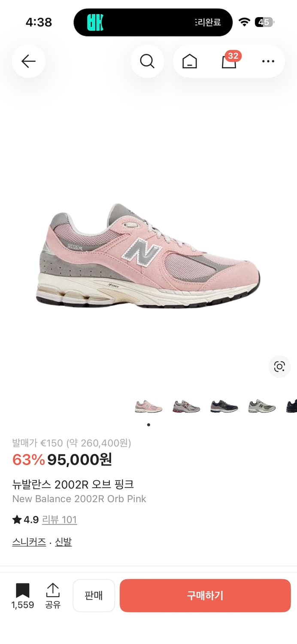
Task: Select the pink sneaker thumbnail
Action: [148, 406]
